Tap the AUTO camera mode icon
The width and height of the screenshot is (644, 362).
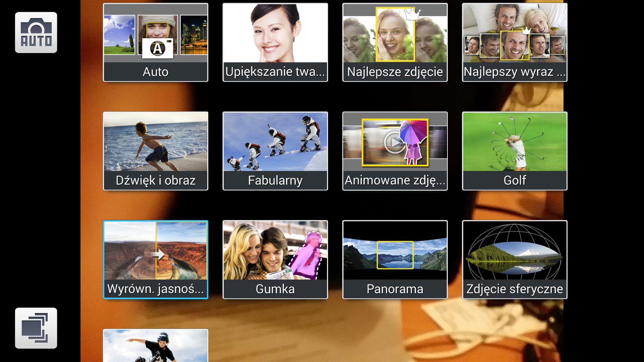click(x=36, y=33)
